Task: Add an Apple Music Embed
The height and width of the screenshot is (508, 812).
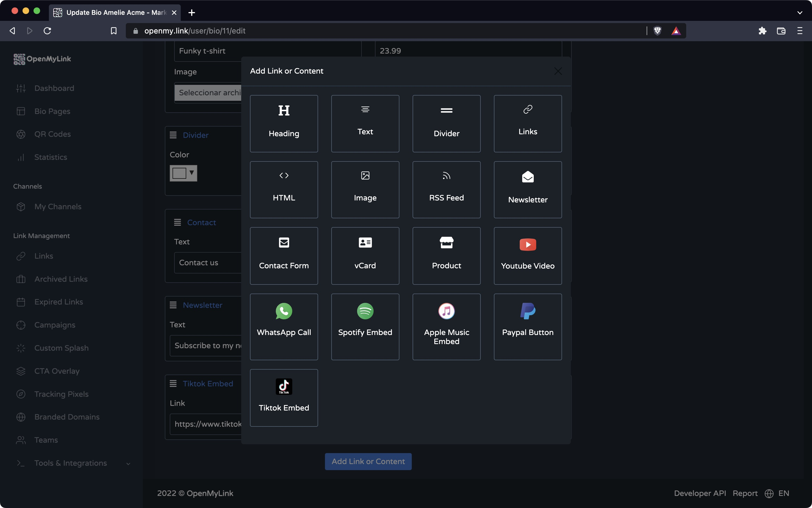Action: click(x=446, y=326)
